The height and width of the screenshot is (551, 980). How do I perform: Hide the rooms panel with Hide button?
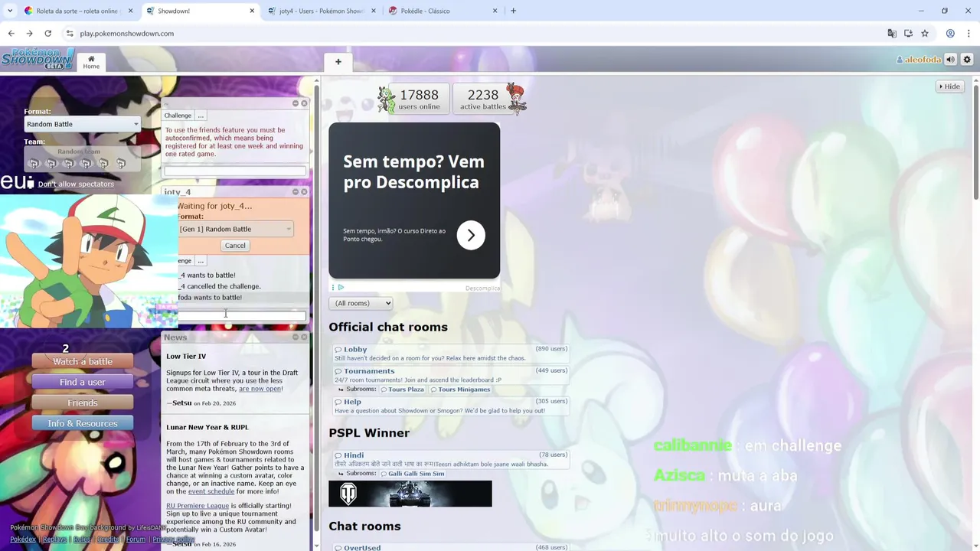(x=949, y=86)
